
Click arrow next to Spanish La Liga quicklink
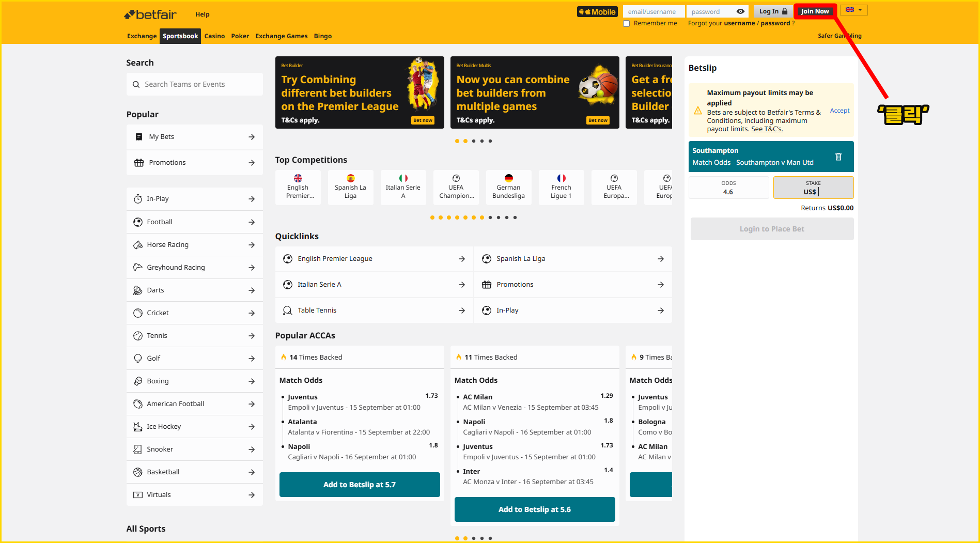pyautogui.click(x=661, y=259)
